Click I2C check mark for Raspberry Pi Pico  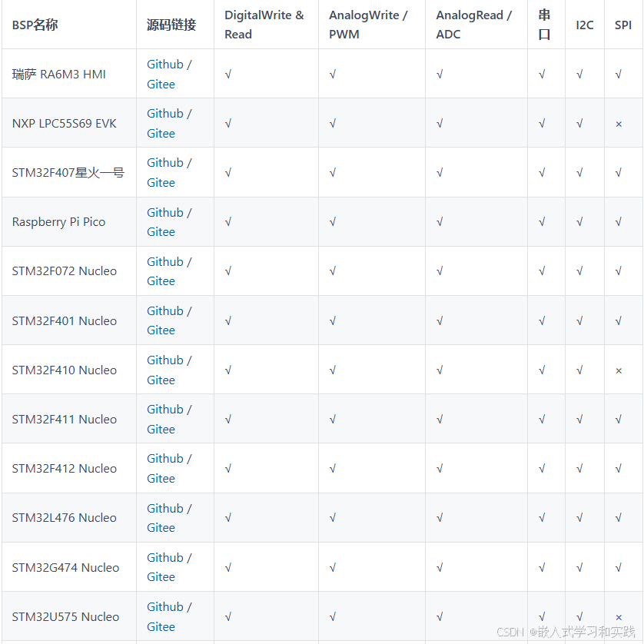(x=579, y=222)
